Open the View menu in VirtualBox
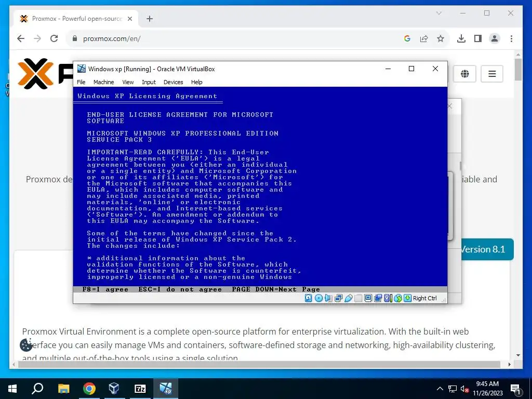This screenshot has height=399, width=532. tap(128, 82)
